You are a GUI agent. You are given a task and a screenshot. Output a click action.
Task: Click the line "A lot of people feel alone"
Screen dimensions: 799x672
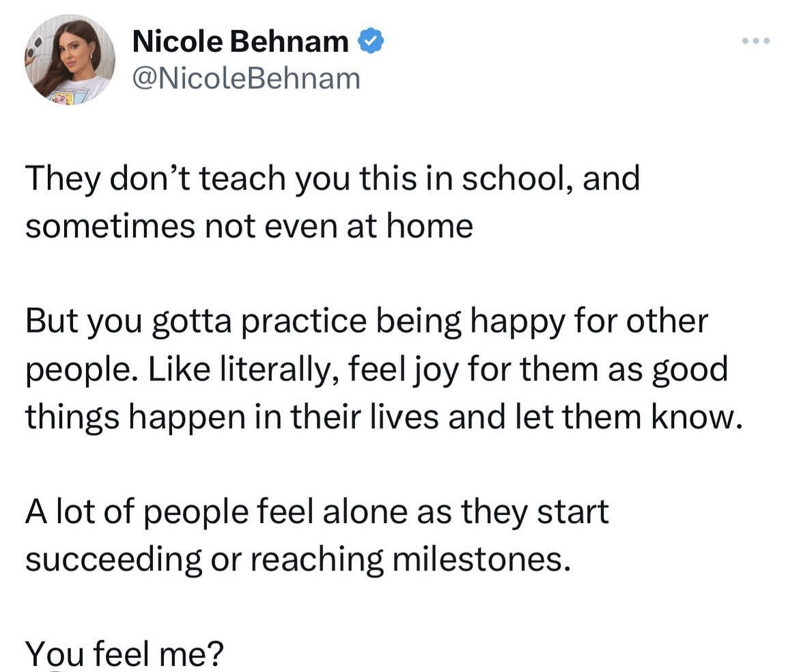pos(317,512)
